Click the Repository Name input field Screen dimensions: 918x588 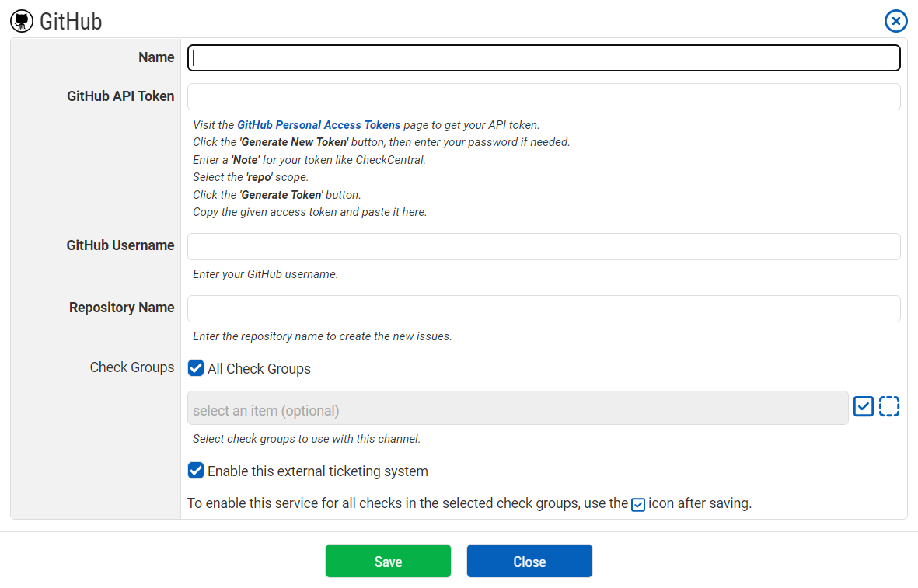tap(544, 308)
